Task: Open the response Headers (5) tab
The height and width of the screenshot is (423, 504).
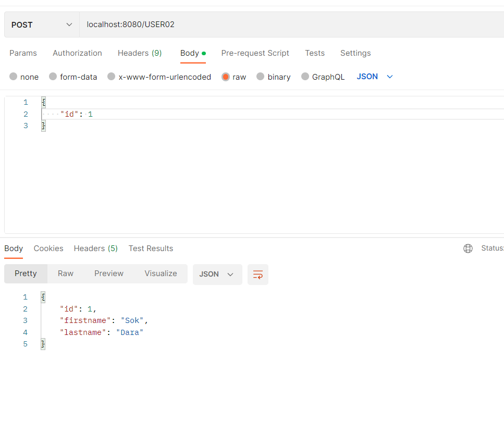Action: [96, 248]
